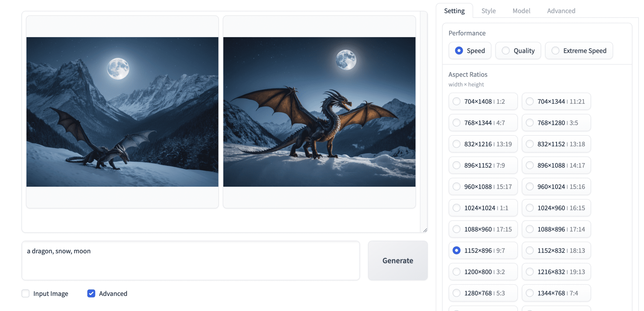Choose 896×1152 7:9 aspect ratio

coord(483,165)
